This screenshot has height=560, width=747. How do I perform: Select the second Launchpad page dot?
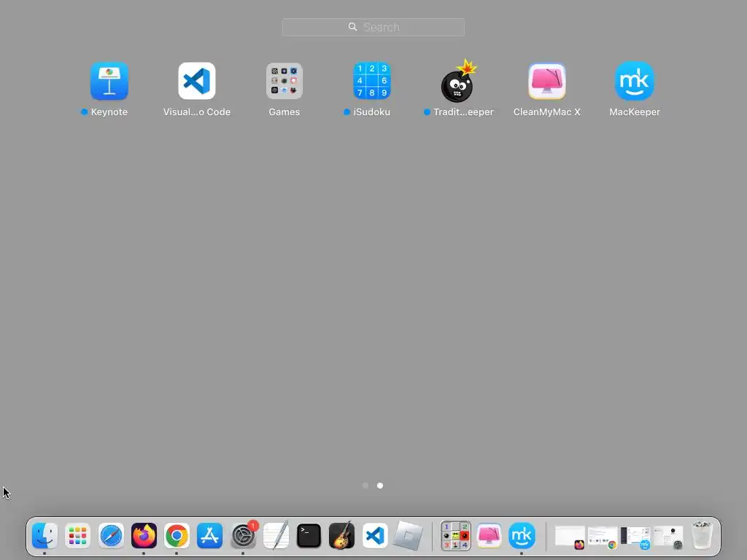(x=379, y=486)
